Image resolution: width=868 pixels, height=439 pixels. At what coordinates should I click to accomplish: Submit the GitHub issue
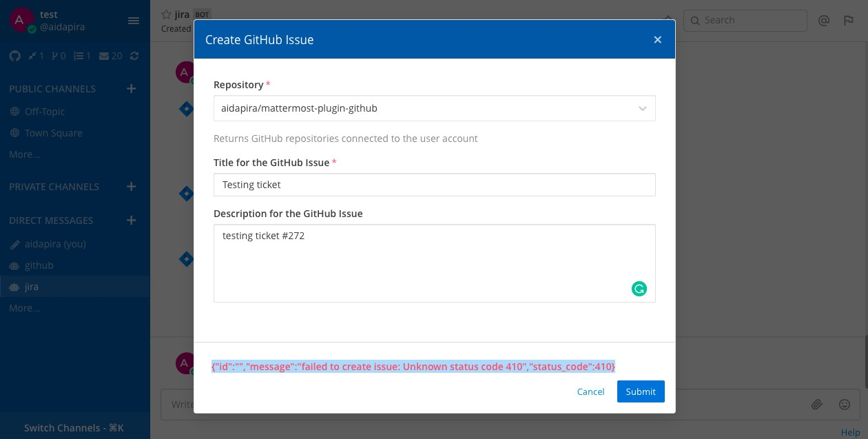tap(641, 391)
